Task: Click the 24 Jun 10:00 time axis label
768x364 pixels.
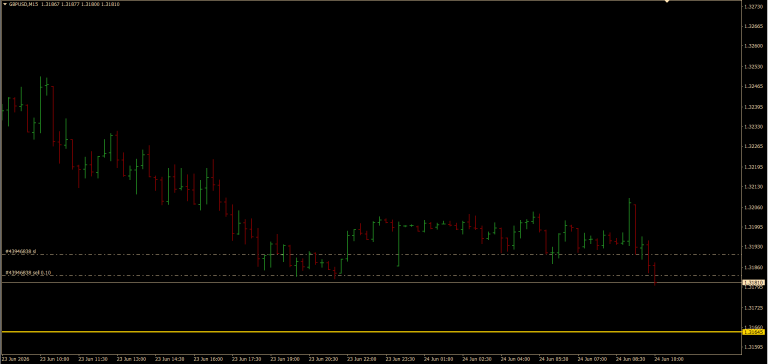Action: pos(670,359)
